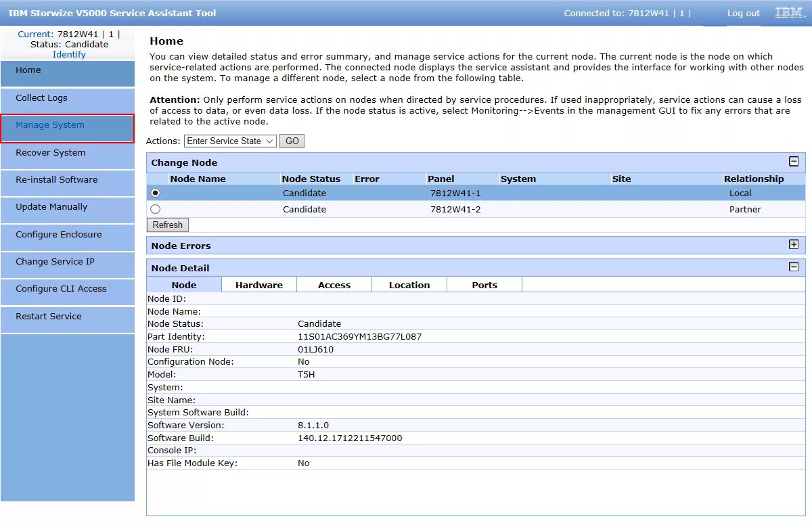The height and width of the screenshot is (525, 812).
Task: Click panel value 7812W41-1
Action: (455, 193)
